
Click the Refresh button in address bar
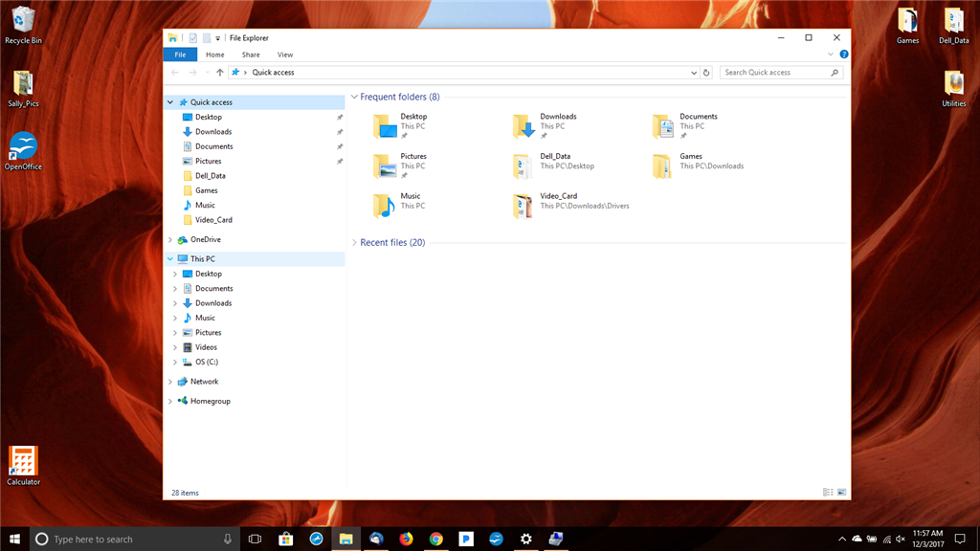click(x=707, y=72)
